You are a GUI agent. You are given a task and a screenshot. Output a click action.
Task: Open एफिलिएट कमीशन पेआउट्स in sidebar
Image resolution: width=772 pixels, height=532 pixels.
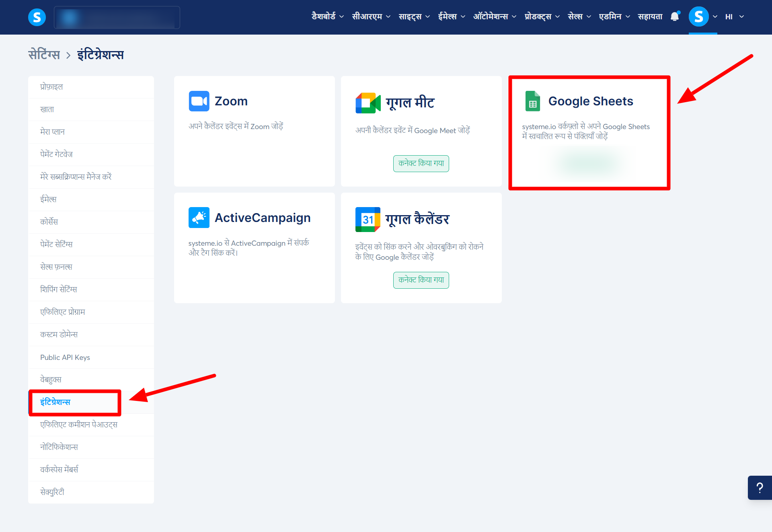91,425
